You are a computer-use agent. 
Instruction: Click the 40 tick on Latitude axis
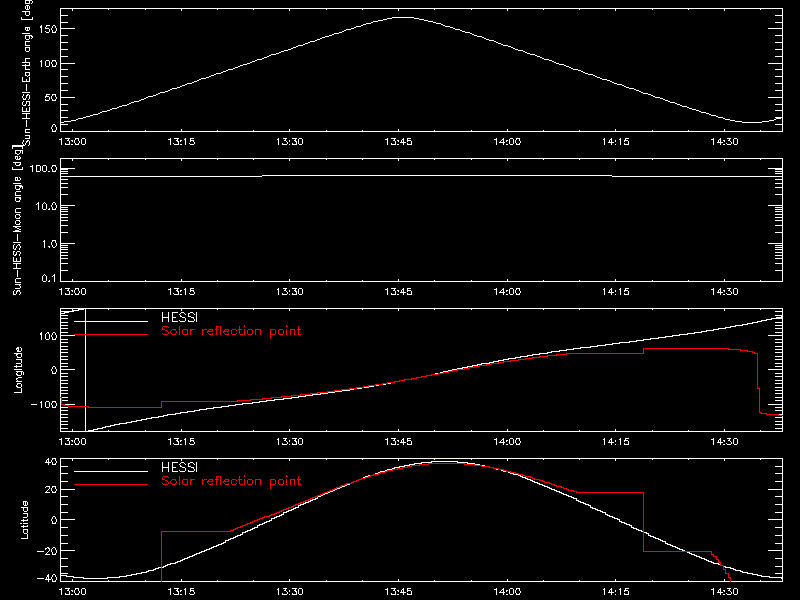pyautogui.click(x=51, y=462)
